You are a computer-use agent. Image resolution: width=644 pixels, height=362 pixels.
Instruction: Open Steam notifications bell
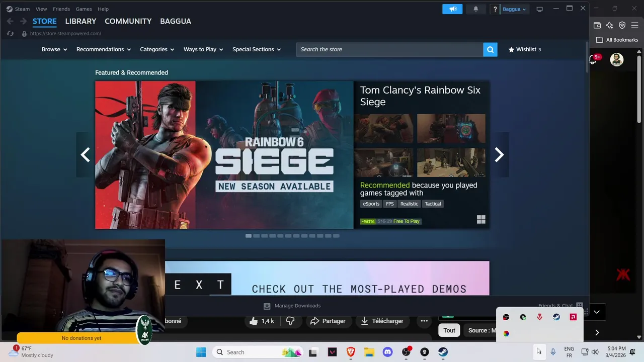tap(476, 9)
